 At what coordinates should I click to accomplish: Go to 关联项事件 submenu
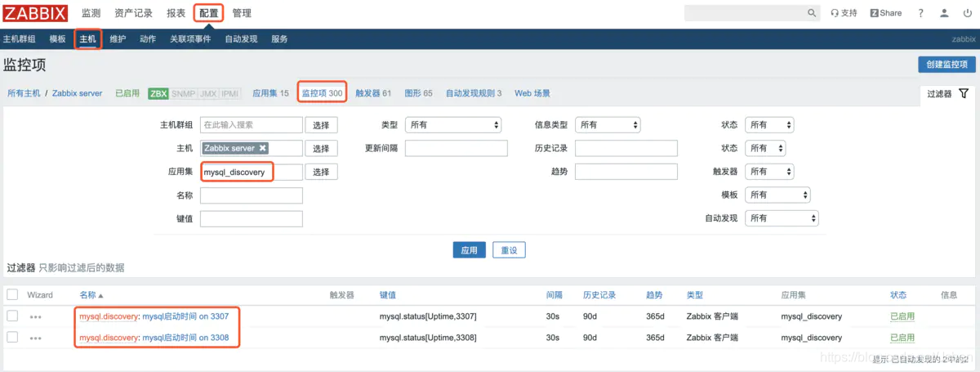tap(190, 39)
